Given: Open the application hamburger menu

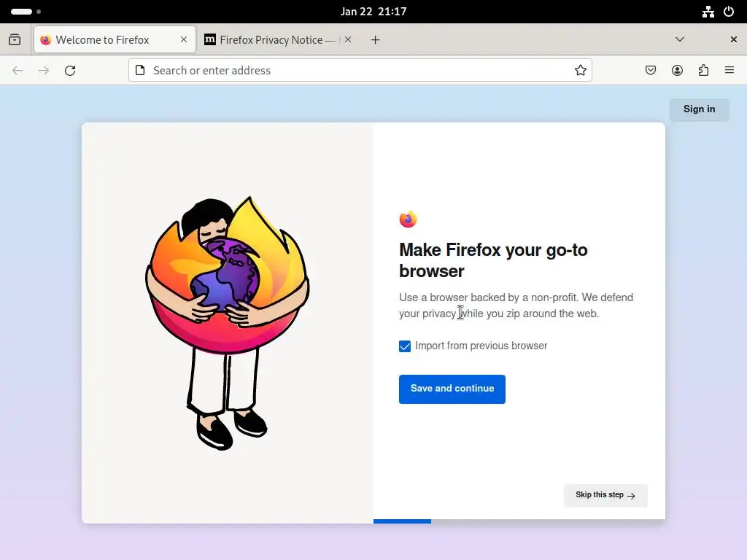Looking at the screenshot, I should click(x=729, y=70).
